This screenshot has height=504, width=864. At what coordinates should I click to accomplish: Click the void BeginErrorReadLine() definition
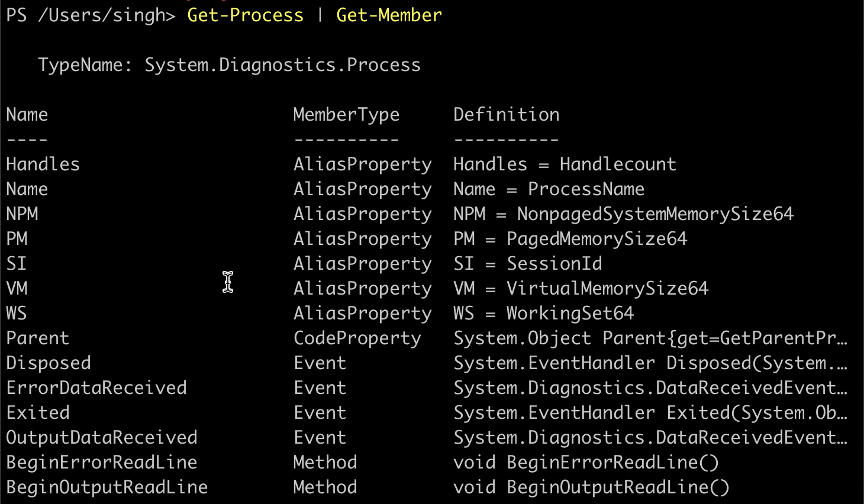pos(586,463)
